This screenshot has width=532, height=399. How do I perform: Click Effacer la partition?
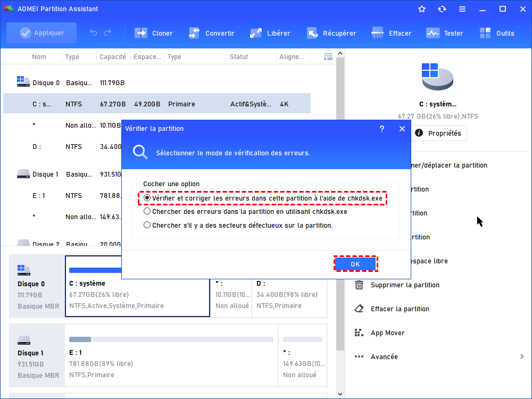coord(400,309)
